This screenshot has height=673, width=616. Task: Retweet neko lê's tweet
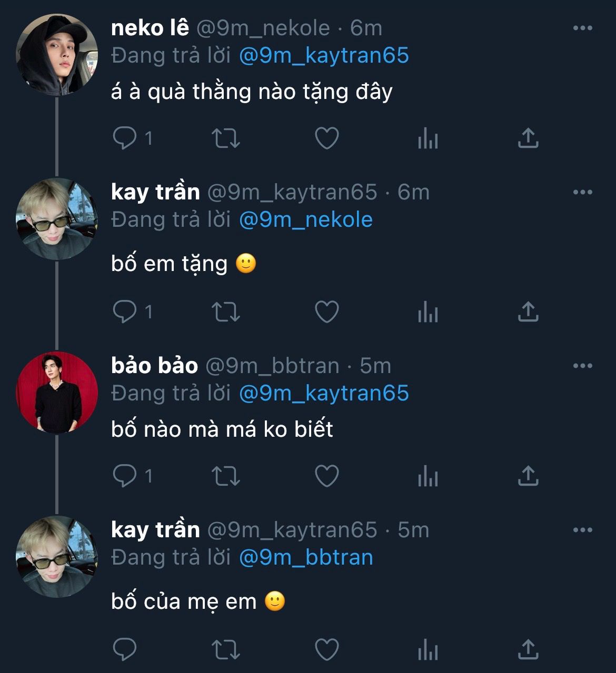(226, 138)
